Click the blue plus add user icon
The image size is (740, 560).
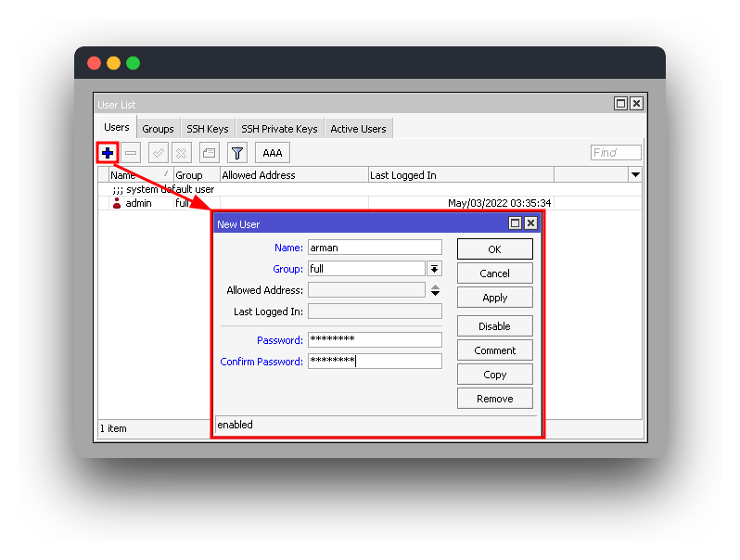108,153
